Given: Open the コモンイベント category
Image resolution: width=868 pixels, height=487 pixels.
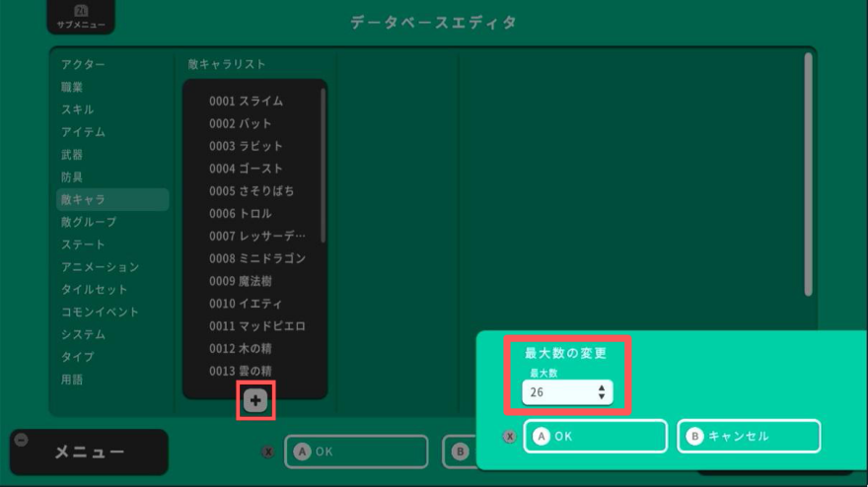Looking at the screenshot, I should pyautogui.click(x=100, y=312).
